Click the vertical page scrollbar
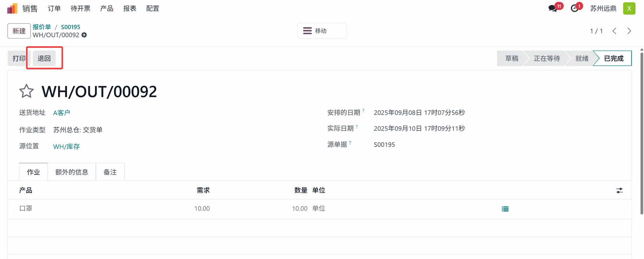Image resolution: width=644 pixels, height=259 pixels. [642, 133]
